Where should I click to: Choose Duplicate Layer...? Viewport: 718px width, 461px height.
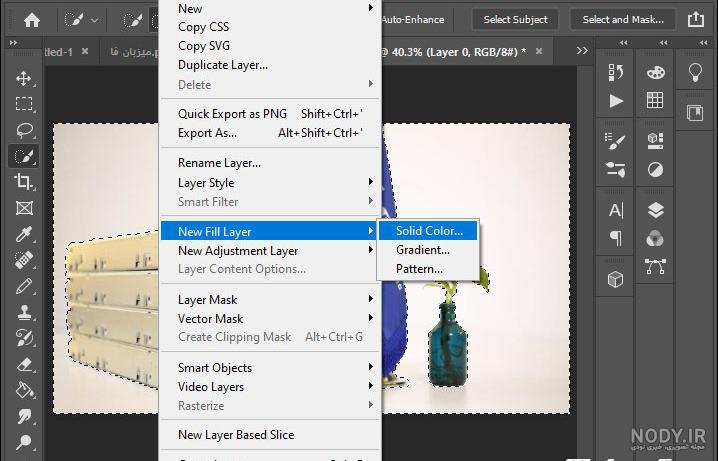pyautogui.click(x=270, y=65)
